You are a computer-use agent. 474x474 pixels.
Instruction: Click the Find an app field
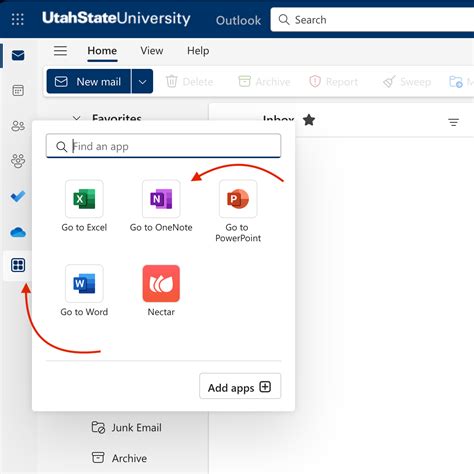pyautogui.click(x=163, y=146)
